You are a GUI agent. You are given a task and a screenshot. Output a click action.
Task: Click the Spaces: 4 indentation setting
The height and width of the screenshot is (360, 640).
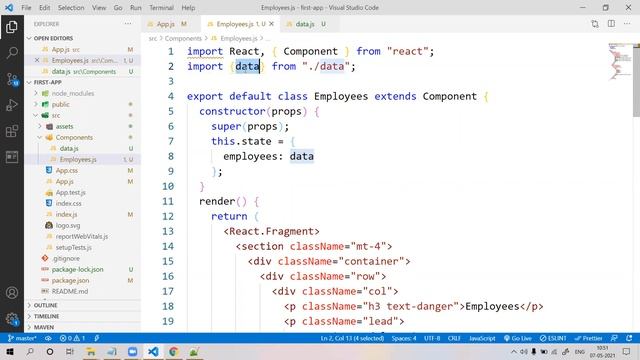(x=404, y=338)
